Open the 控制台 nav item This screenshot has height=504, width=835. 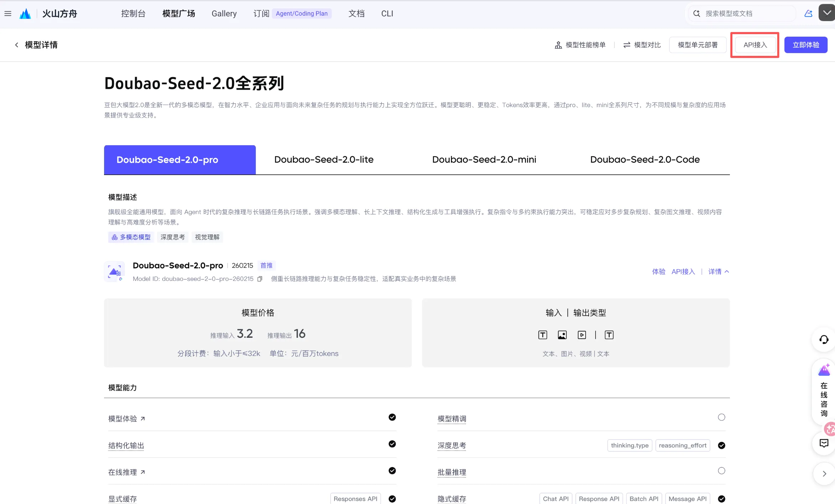click(133, 14)
